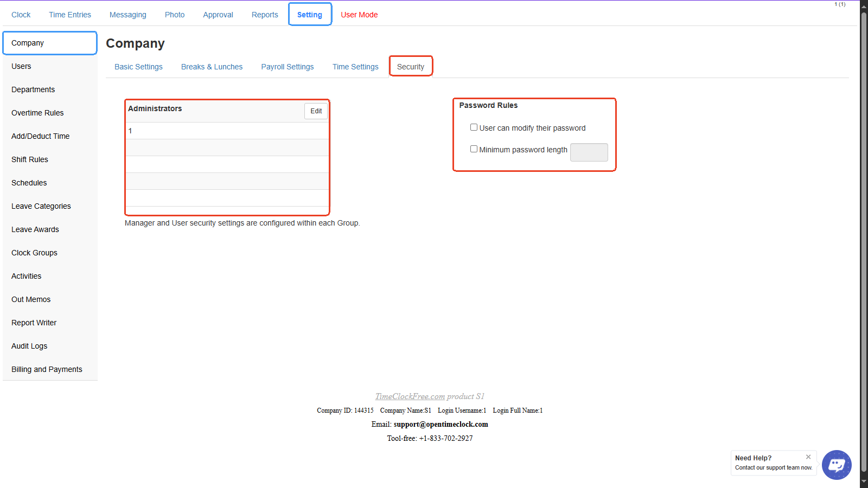
Task: Open the Reports menu
Action: pyautogui.click(x=265, y=15)
